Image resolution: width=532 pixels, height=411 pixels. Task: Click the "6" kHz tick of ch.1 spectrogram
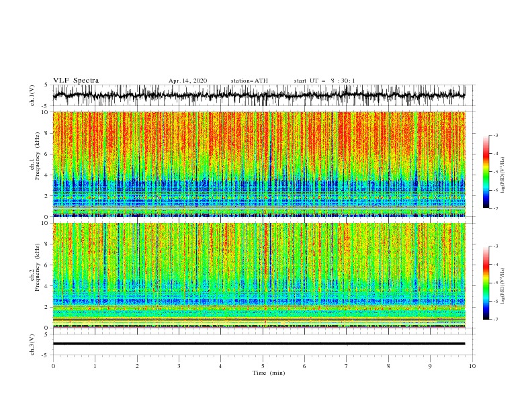47,154
